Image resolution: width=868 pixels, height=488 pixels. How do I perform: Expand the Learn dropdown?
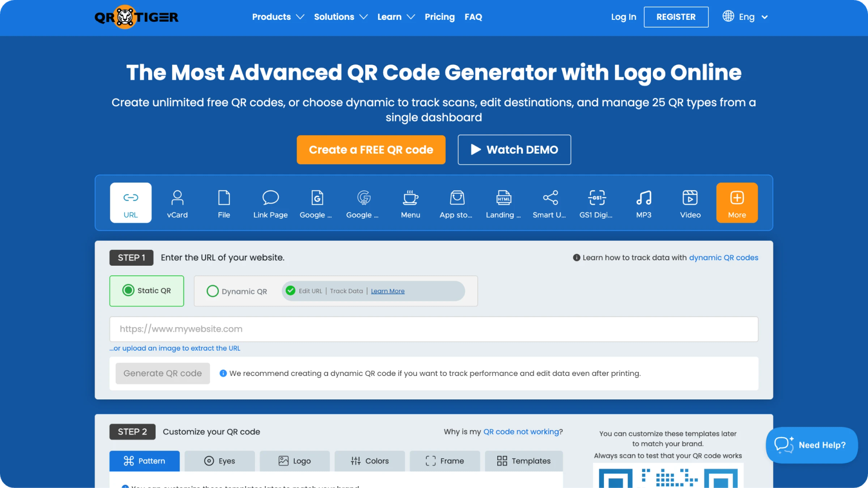point(396,17)
